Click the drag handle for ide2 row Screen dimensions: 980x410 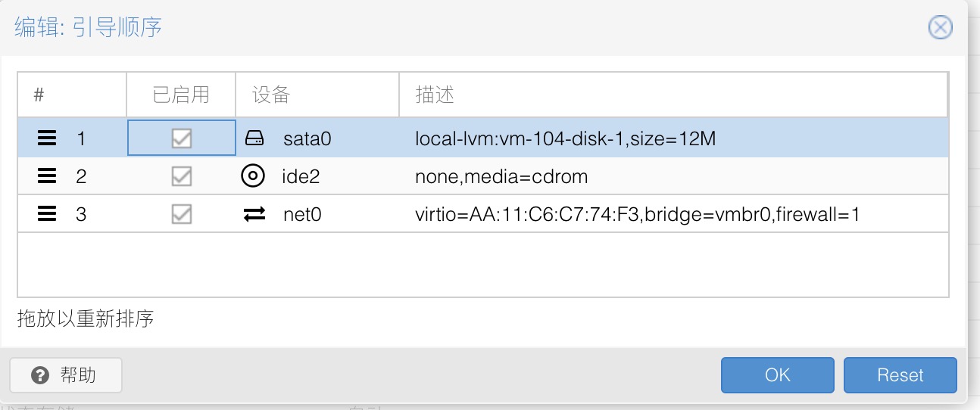tap(47, 176)
